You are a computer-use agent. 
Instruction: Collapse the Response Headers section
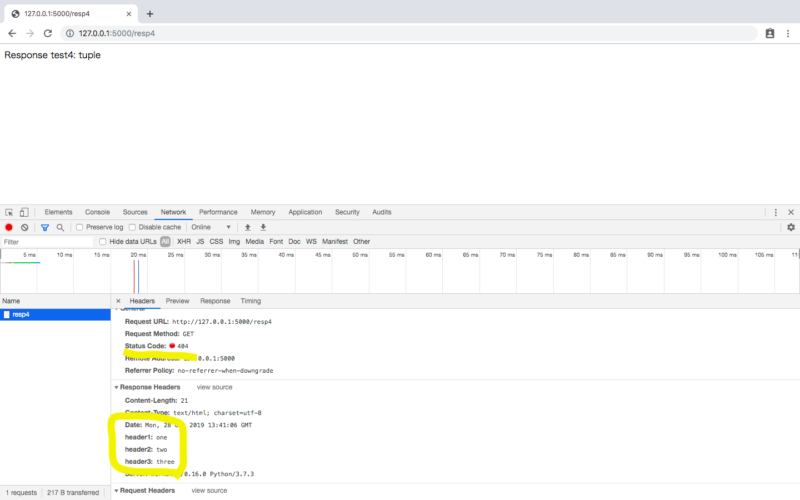coord(116,386)
